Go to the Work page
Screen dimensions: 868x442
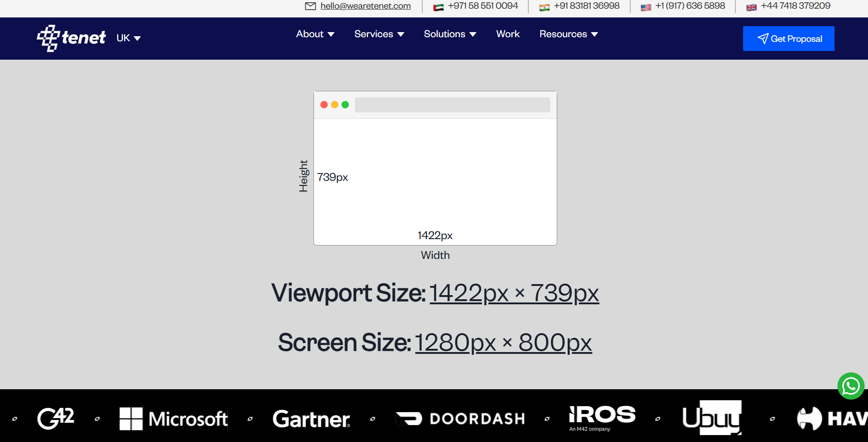click(x=508, y=34)
